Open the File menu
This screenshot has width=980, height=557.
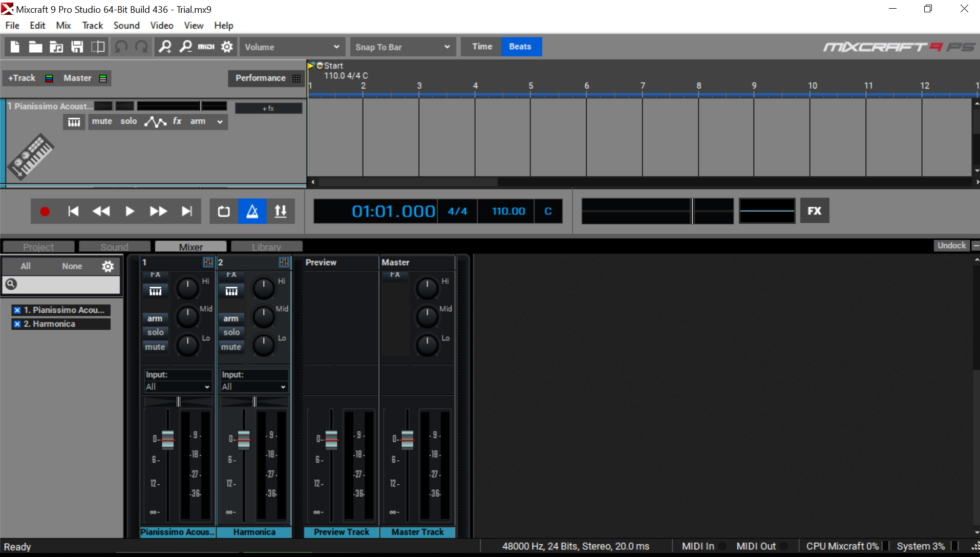[12, 26]
